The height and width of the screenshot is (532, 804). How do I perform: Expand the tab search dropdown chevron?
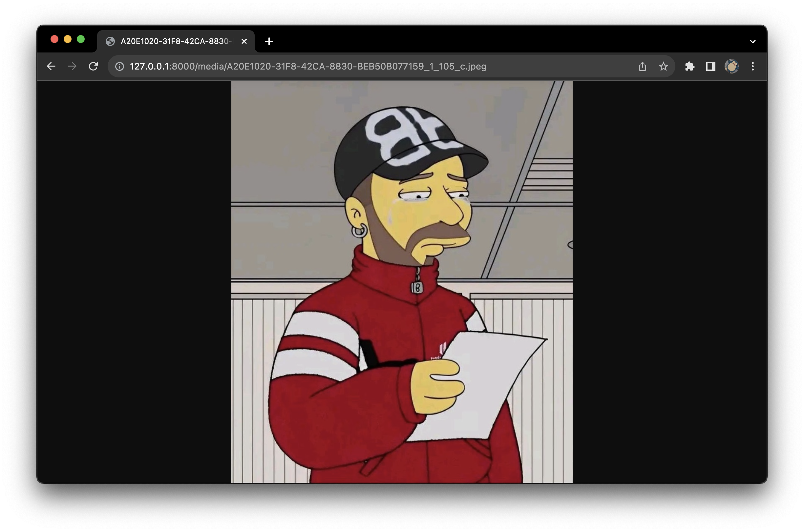tap(752, 41)
